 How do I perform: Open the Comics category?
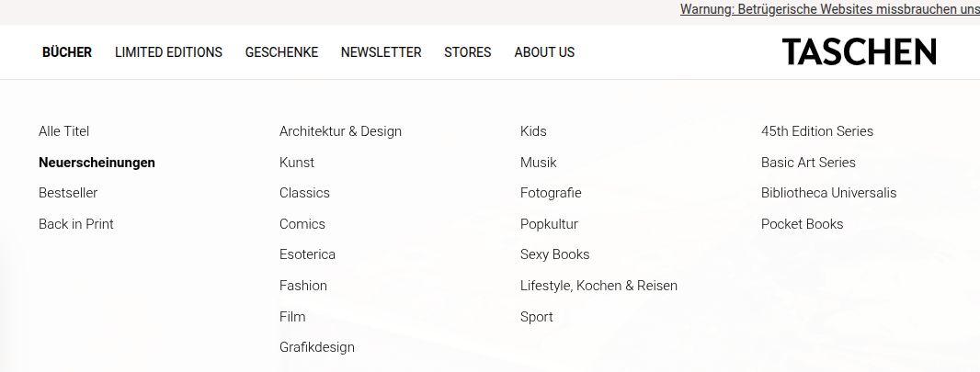302,224
